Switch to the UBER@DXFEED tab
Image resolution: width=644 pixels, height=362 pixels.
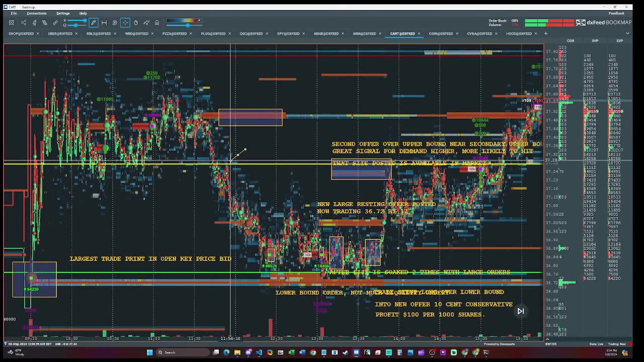click(60, 34)
